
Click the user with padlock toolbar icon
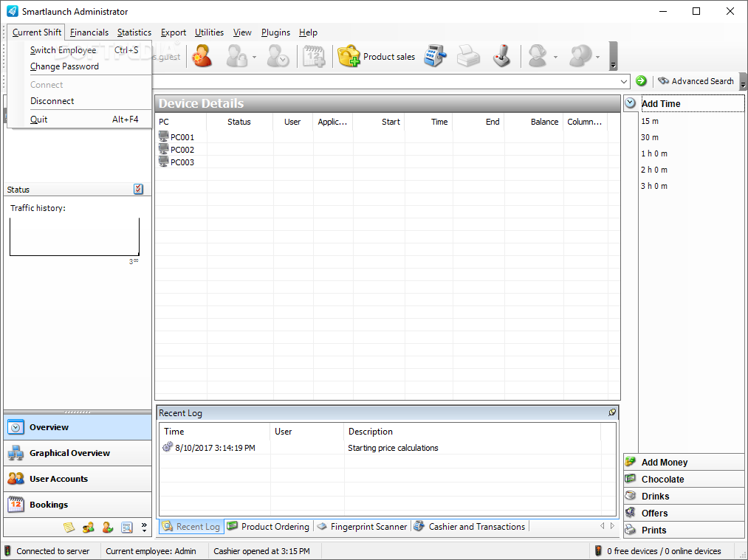coord(236,56)
